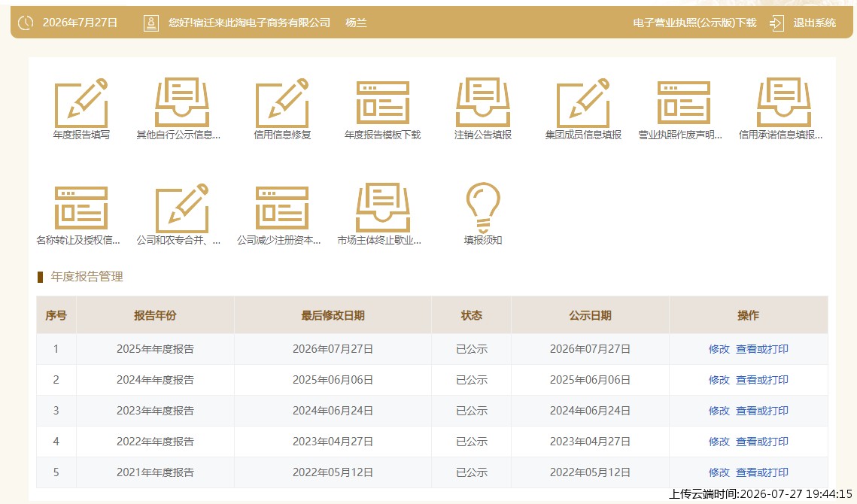857x504 pixels.
Task: Select the 2024年年度报告 cell
Action: [155, 380]
